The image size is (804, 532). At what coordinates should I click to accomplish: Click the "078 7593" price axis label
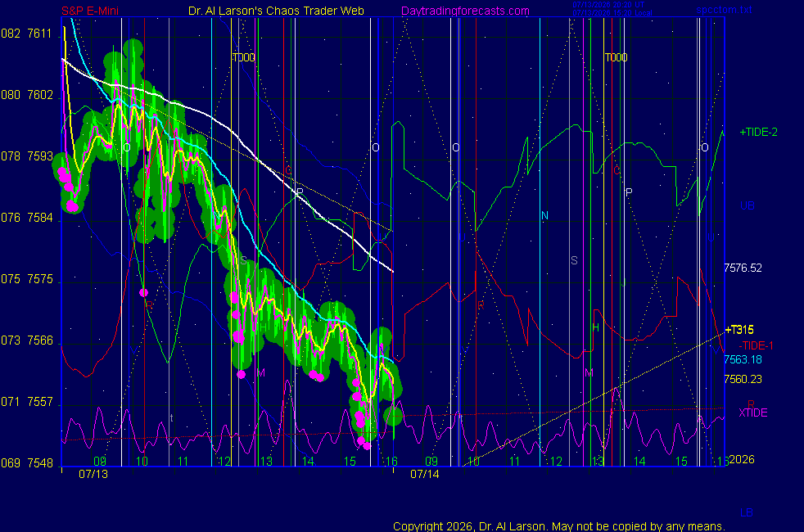point(27,156)
